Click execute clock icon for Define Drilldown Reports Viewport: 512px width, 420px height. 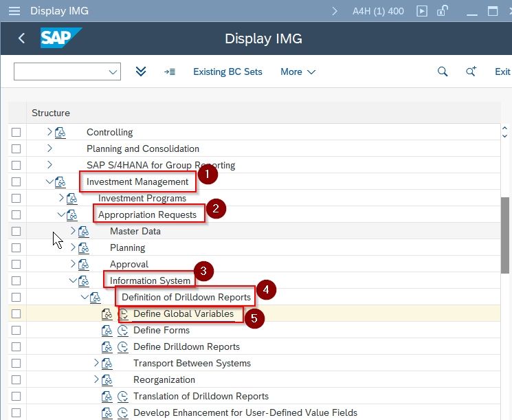point(123,347)
